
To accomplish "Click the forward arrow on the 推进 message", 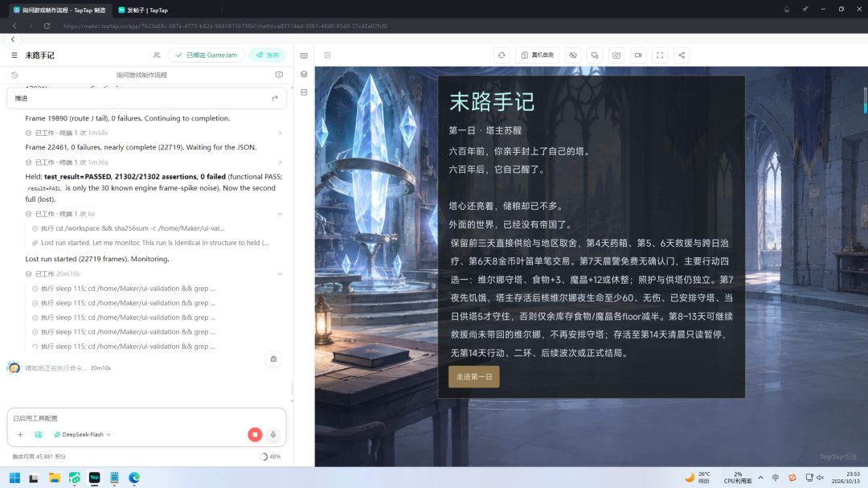I will pos(275,98).
